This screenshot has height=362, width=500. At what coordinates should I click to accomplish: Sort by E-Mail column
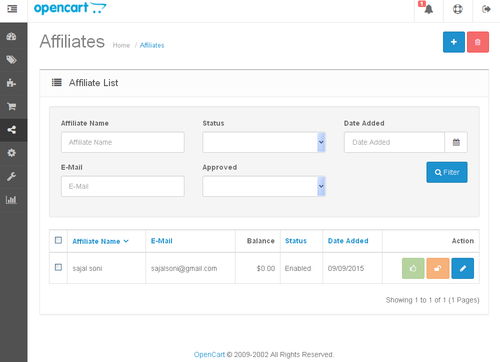click(162, 241)
